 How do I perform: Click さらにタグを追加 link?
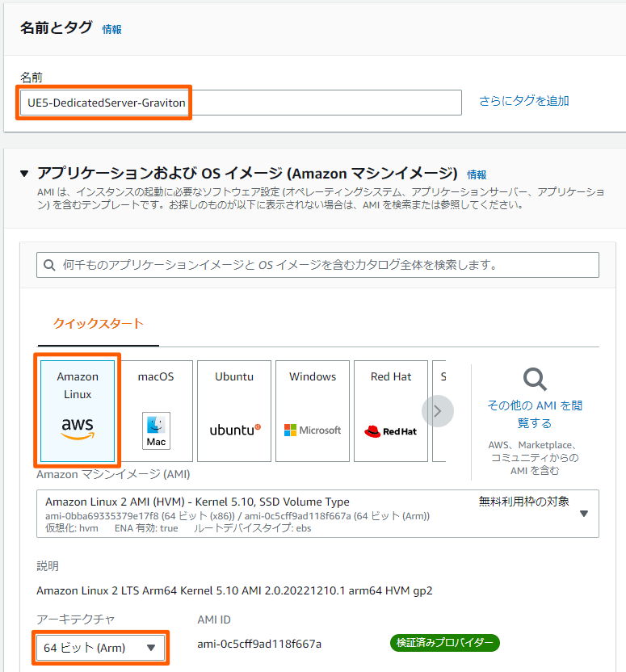coord(524,101)
